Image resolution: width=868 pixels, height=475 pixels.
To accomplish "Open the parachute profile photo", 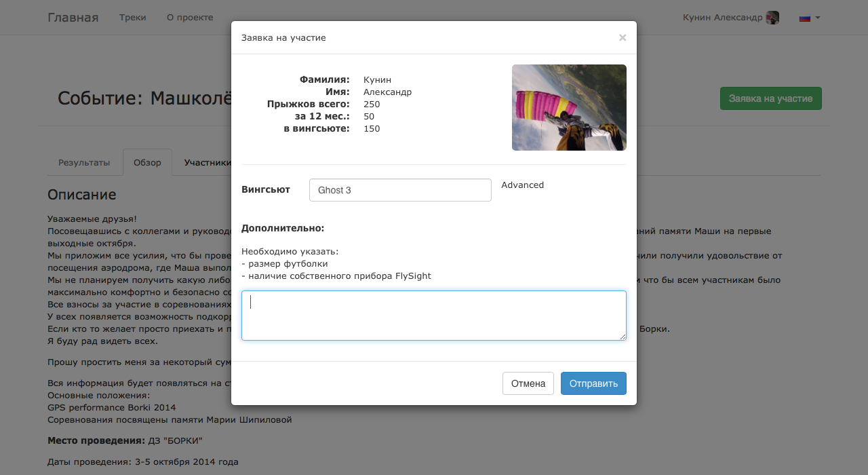I will click(569, 107).
